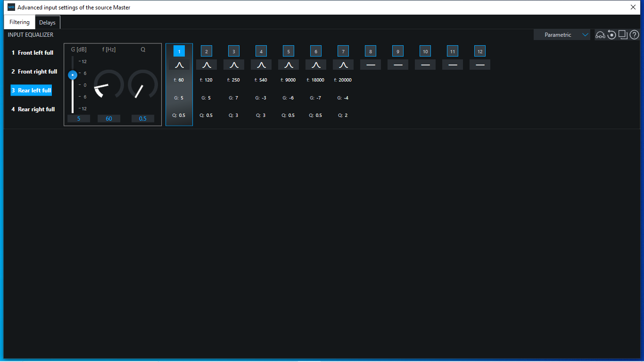644x362 pixels.
Task: Click the chevron arrow of Parametric dropdown
Action: (585, 35)
